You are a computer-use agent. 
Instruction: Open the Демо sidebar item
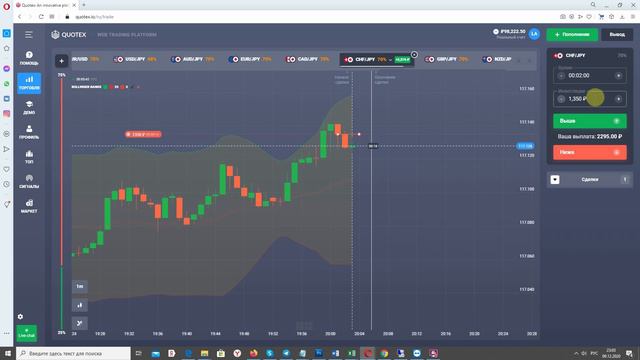29,108
